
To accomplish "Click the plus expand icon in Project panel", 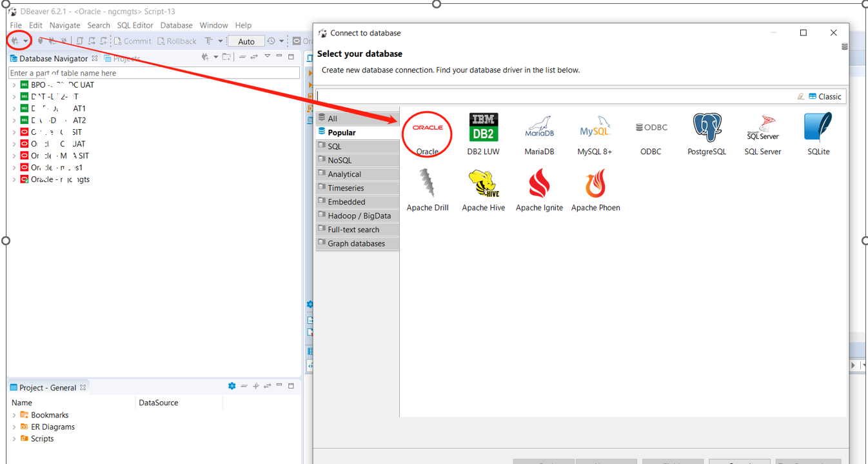I will coord(256,386).
